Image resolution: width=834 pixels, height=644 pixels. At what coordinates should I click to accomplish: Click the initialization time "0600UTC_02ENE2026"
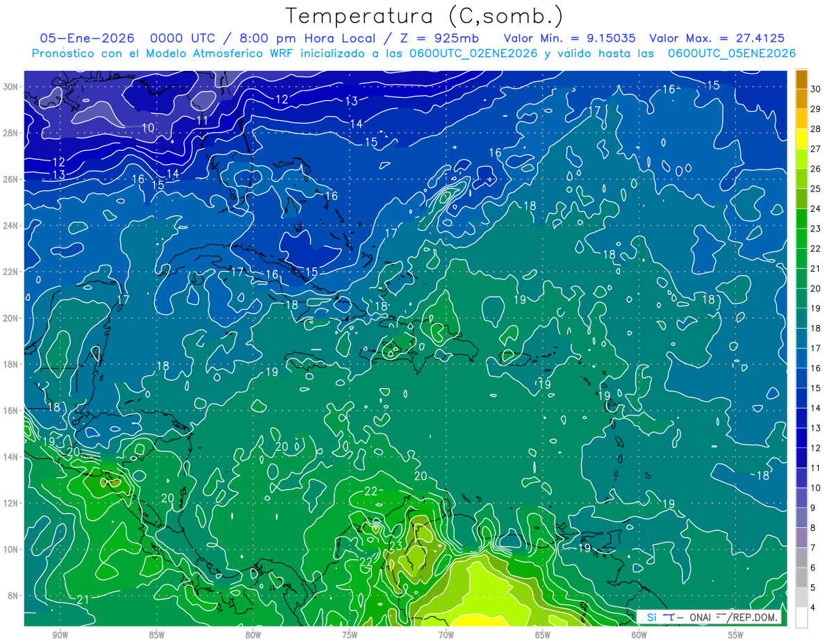pos(473,53)
